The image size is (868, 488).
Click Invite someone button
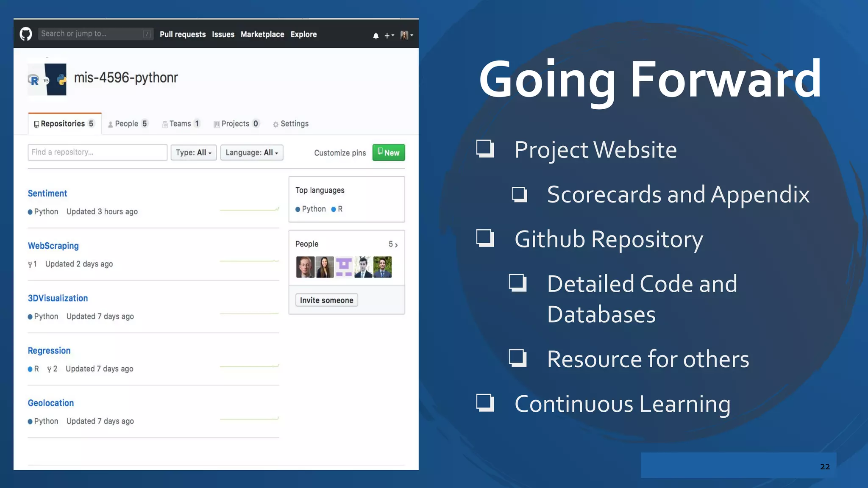click(x=327, y=300)
